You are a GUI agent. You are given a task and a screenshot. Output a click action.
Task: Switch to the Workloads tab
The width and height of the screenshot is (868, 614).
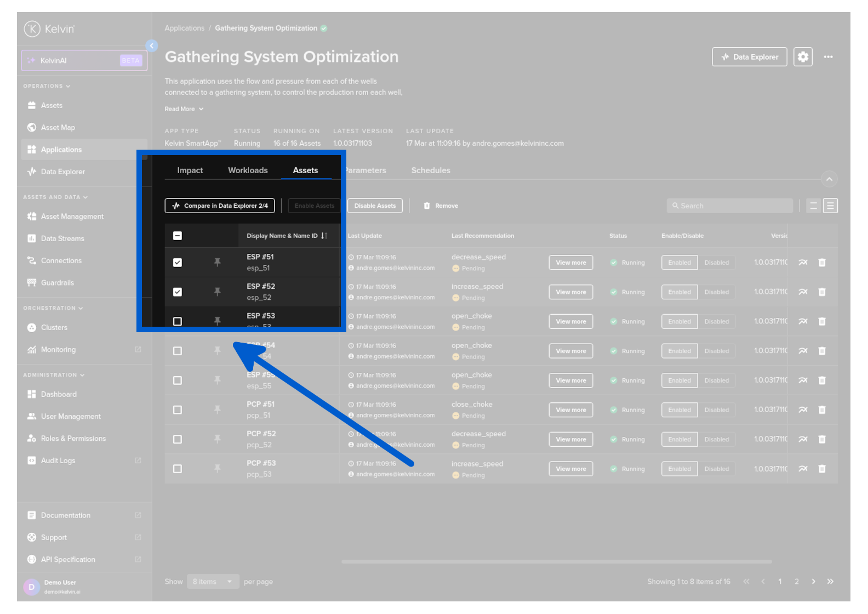(248, 170)
